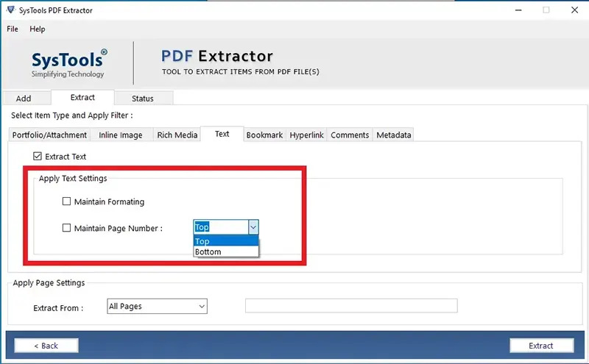Switch to the Add tab
Screen dimensions: 589x364
click(x=27, y=99)
